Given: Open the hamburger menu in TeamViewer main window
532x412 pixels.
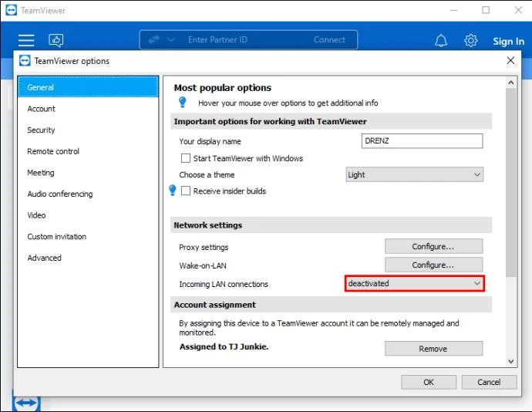Looking at the screenshot, I should point(26,40).
